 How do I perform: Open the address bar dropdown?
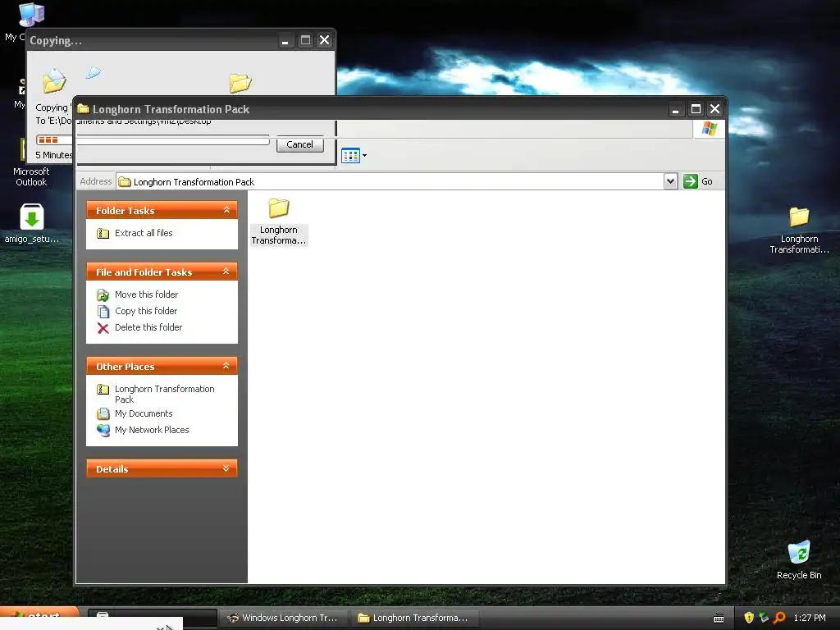(670, 181)
